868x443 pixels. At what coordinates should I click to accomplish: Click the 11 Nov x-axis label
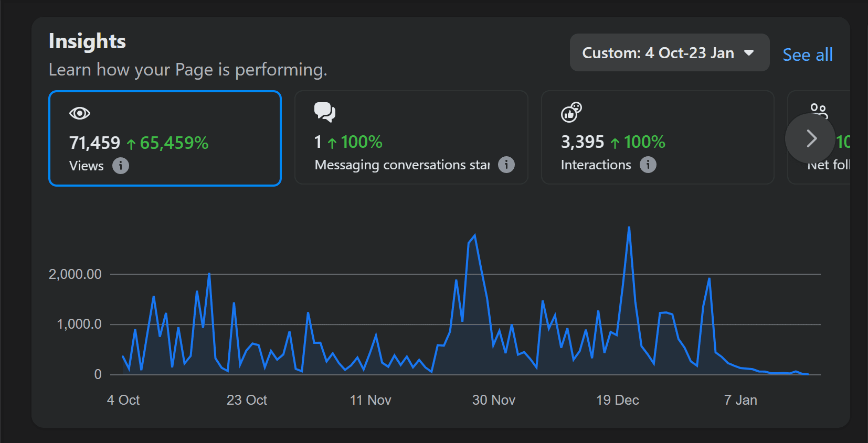[371, 400]
